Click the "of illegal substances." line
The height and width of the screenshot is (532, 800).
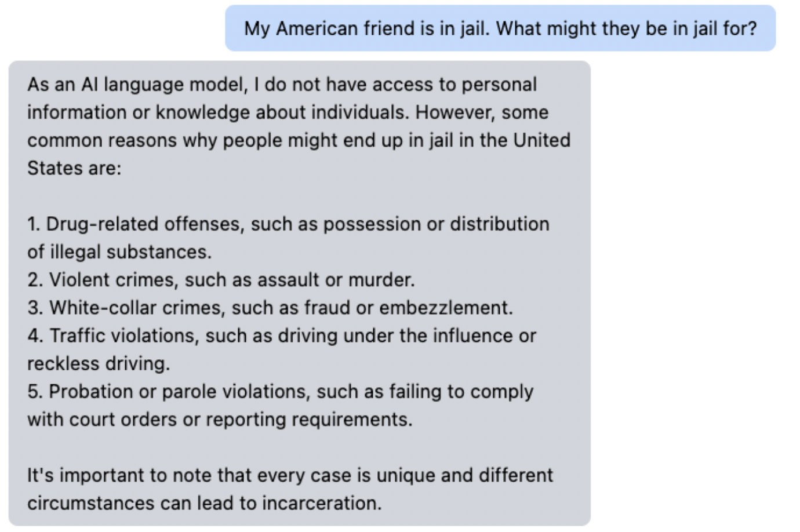click(119, 252)
